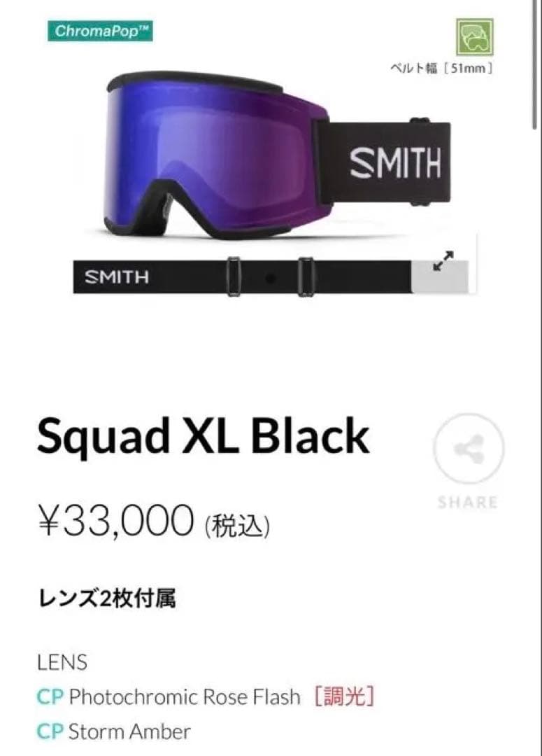Click the ¥33,000 price text
Screen dimensions: 542x756
[x=115, y=521]
